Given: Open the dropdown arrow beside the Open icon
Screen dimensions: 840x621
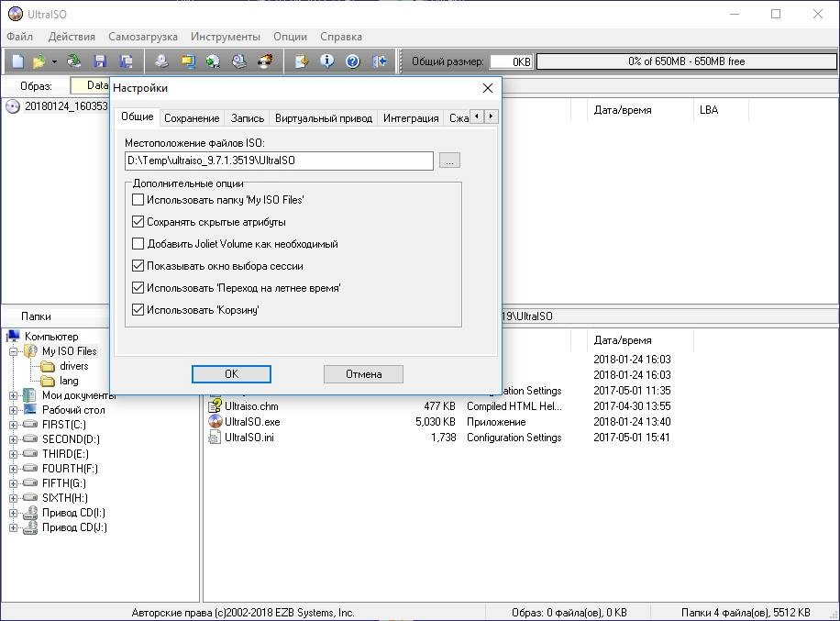Looking at the screenshot, I should [54, 61].
